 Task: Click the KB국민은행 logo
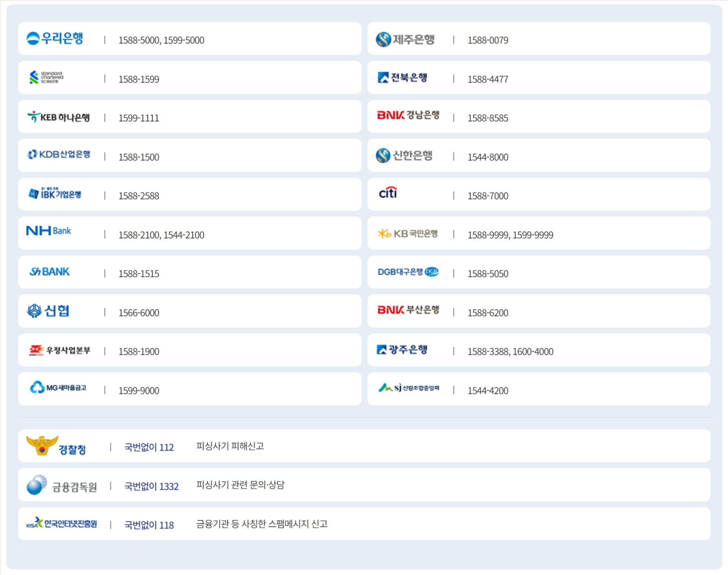[407, 234]
